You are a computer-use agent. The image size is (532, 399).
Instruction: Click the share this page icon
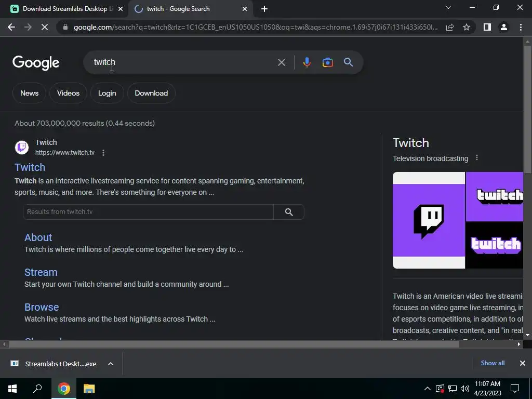click(x=450, y=27)
